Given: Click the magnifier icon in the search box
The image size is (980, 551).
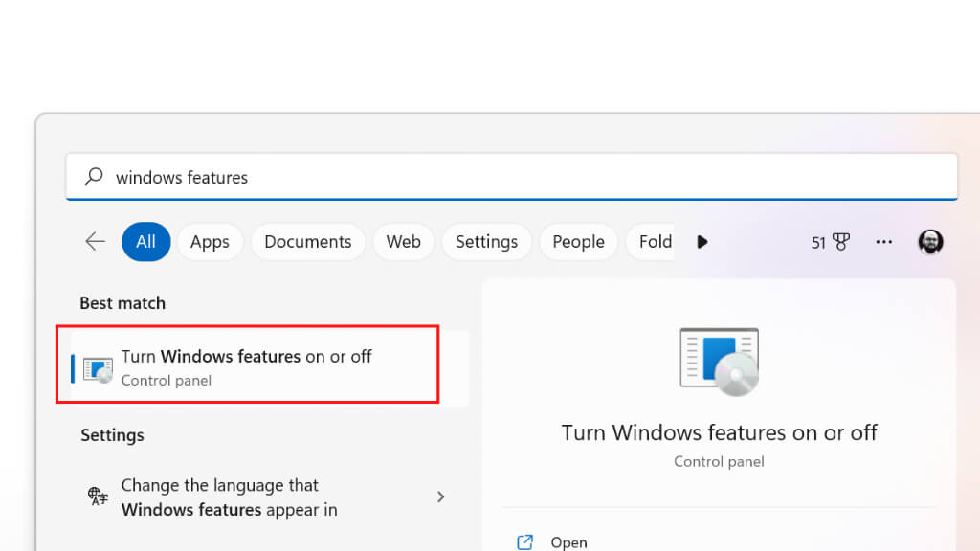Looking at the screenshot, I should 94,177.
